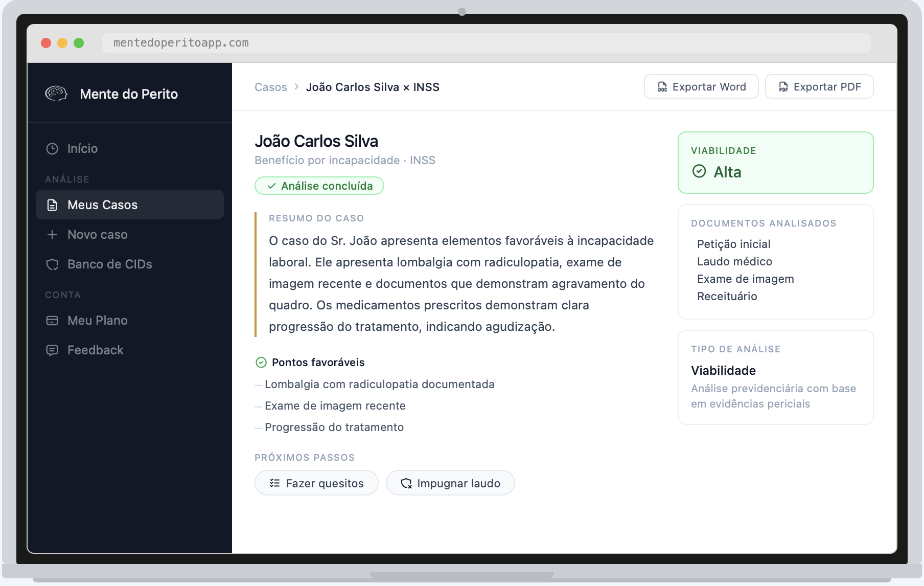Screen dimensions: 924x586
Task: Click the breadcrumb chevron after Casos
Action: pyautogui.click(x=296, y=87)
